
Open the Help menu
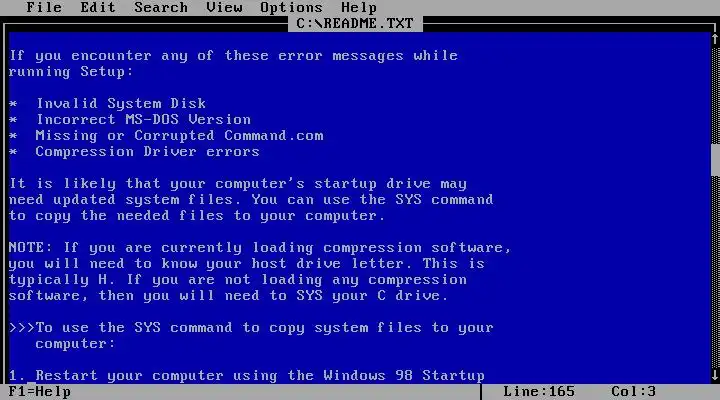[359, 7]
